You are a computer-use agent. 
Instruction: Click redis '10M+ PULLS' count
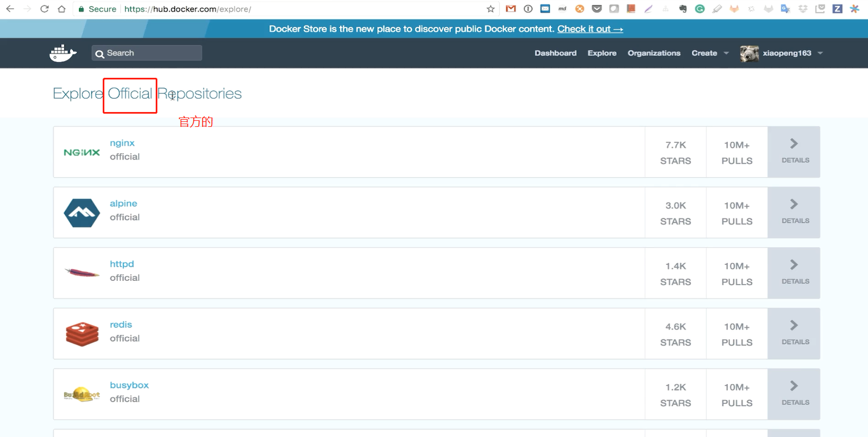[737, 334]
